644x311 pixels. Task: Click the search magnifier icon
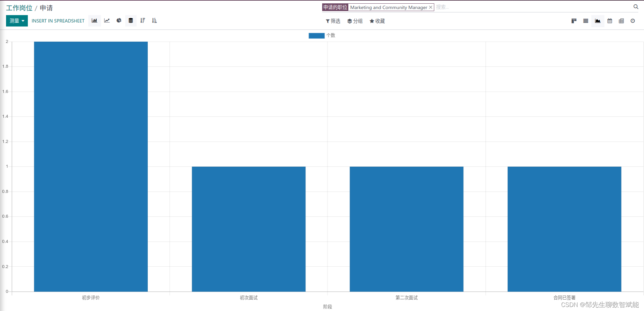pyautogui.click(x=636, y=7)
